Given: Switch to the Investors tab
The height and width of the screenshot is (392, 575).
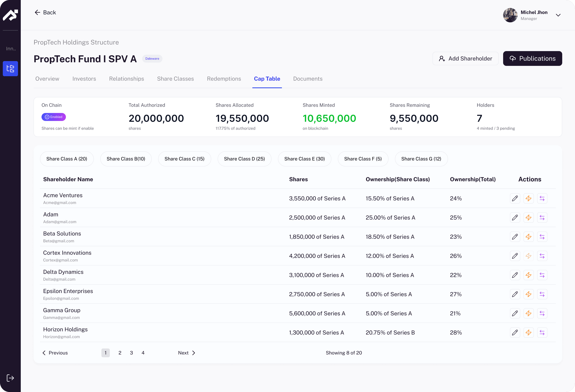Looking at the screenshot, I should click(x=84, y=79).
